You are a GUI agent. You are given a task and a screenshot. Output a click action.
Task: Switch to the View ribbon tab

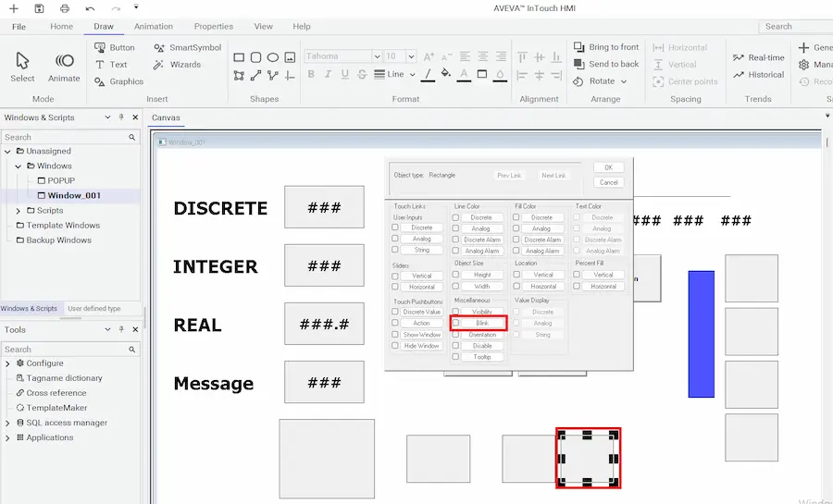coord(264,27)
